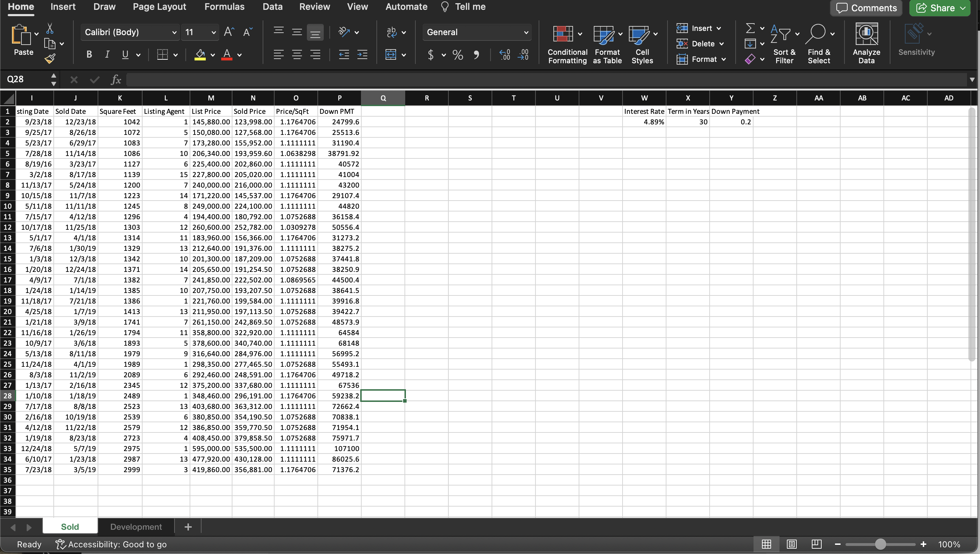The width and height of the screenshot is (980, 554).
Task: Select the Interest Rate input field W2
Action: pyautogui.click(x=644, y=122)
